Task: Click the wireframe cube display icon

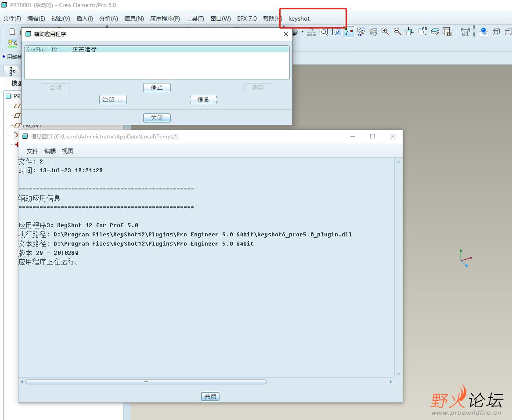Action: pyautogui.click(x=496, y=32)
